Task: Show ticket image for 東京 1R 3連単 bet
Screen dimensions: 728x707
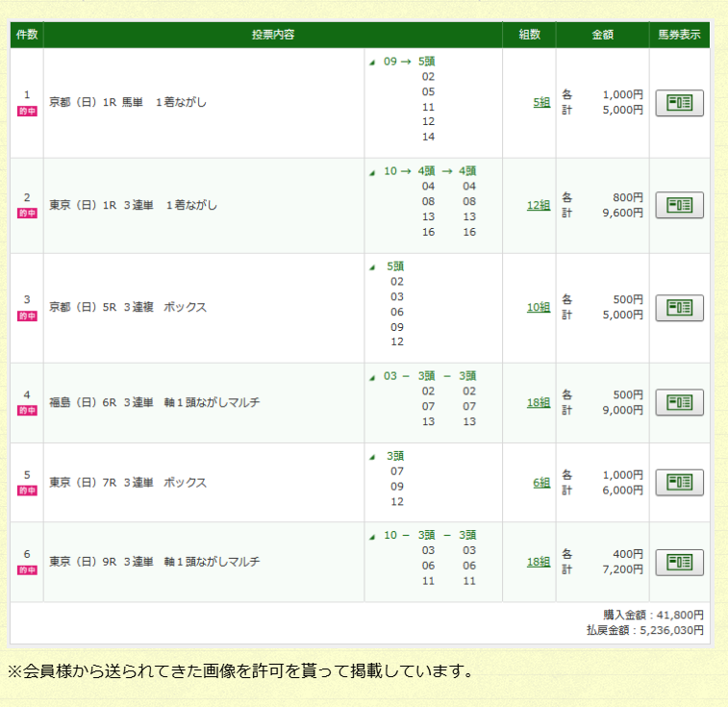Action: pyautogui.click(x=679, y=205)
